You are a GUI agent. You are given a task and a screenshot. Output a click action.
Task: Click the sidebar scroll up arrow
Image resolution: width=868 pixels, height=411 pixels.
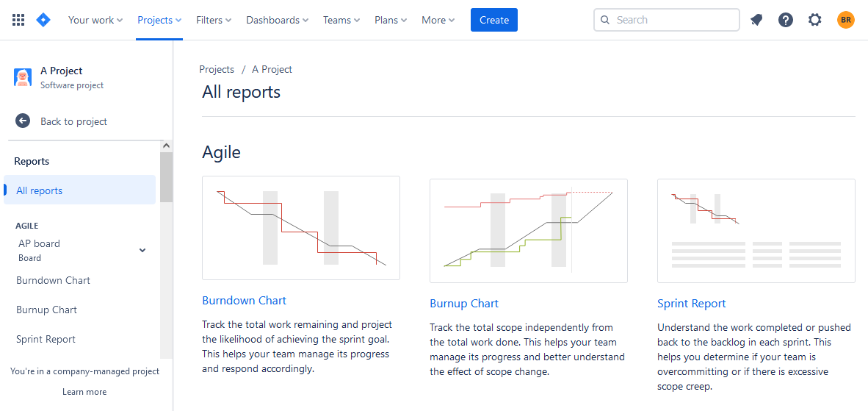click(166, 146)
